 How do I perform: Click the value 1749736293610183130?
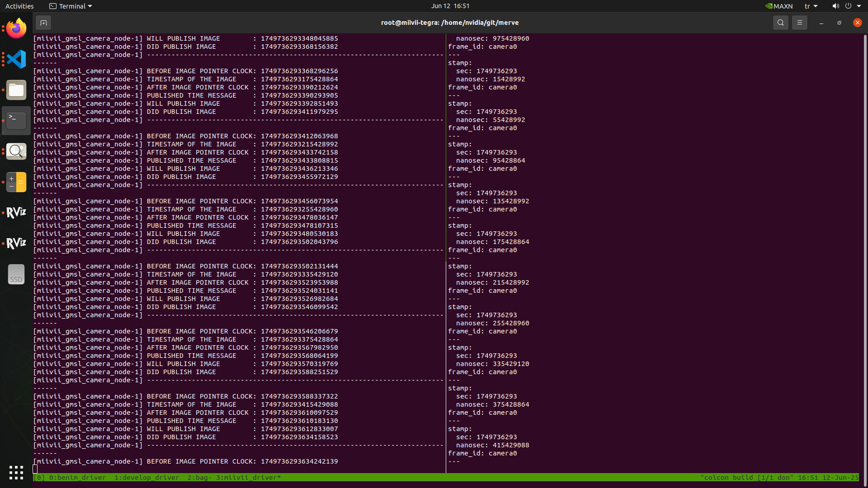point(299,421)
